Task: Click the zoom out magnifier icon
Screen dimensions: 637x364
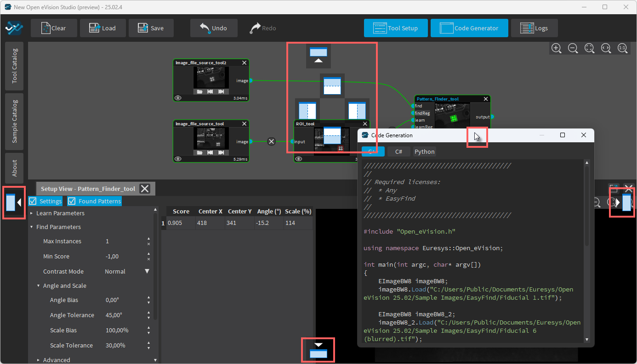Action: 573,48
